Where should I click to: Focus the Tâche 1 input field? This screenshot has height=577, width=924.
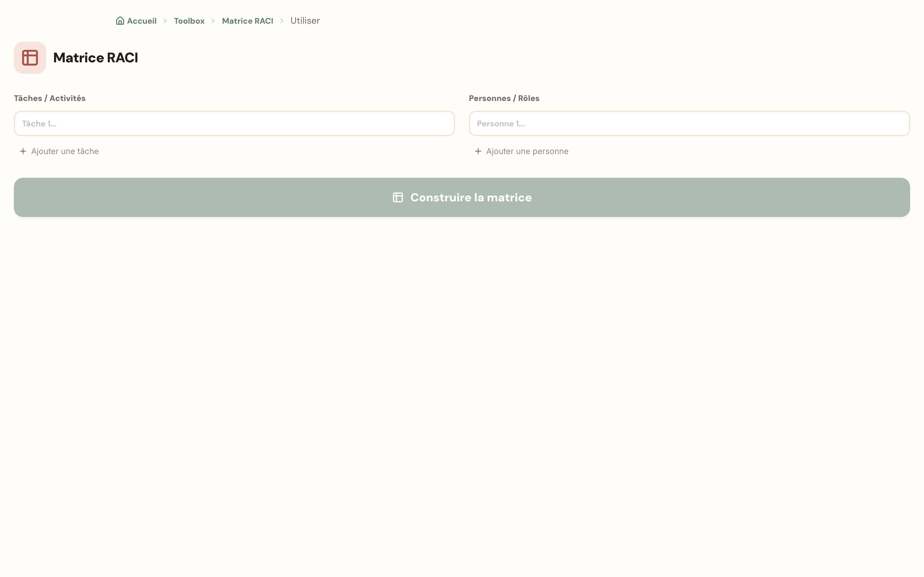click(234, 124)
